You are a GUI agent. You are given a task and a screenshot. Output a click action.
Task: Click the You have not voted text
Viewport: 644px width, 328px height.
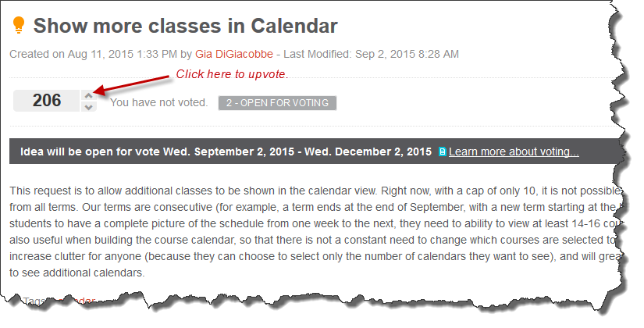pos(158,102)
